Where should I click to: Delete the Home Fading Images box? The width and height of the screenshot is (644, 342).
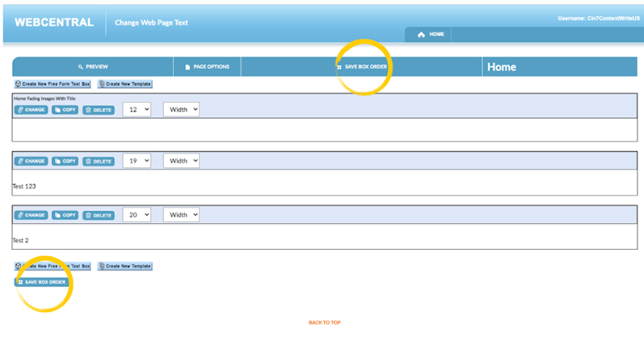coord(99,110)
